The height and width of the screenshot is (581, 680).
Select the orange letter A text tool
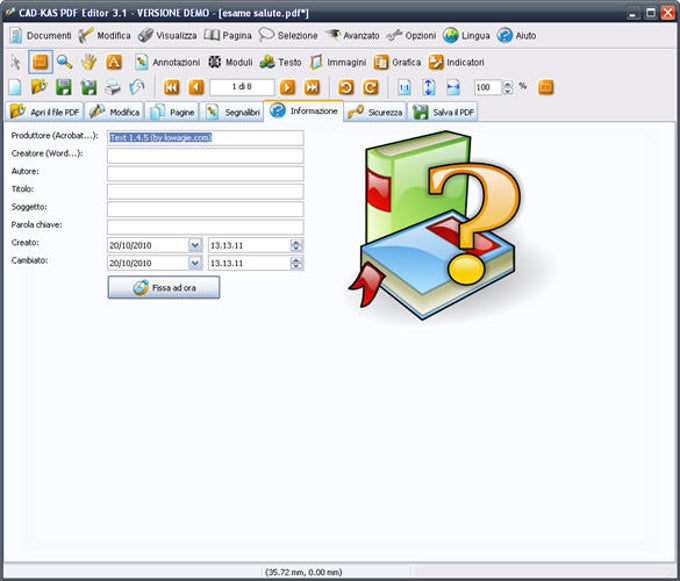pyautogui.click(x=114, y=62)
